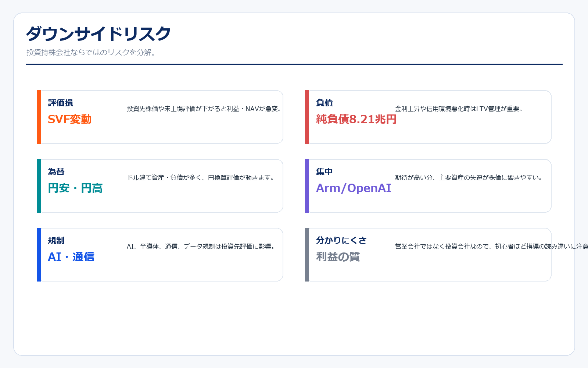Viewport: 588px width, 368px height.
Task: Click the text about NAVが急変
Action: (204, 109)
